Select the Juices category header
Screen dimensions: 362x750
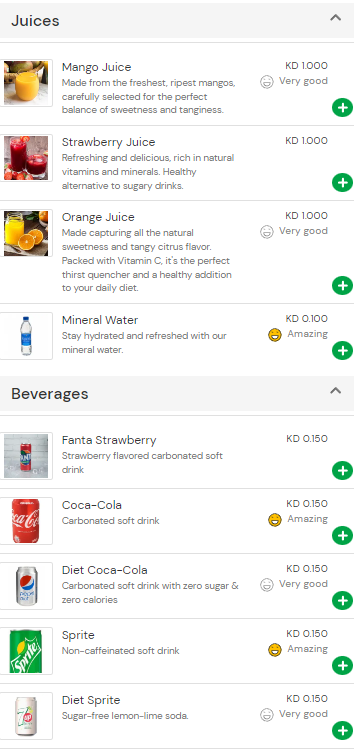(177, 21)
